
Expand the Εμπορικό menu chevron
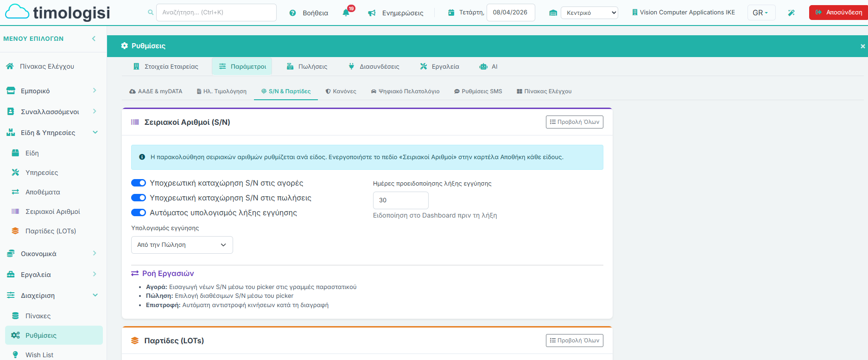[x=95, y=90]
